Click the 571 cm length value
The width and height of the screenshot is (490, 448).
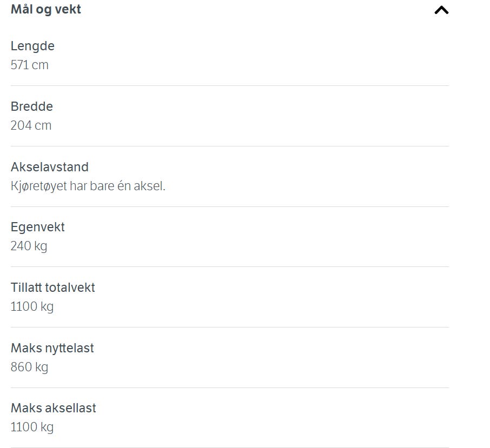[x=30, y=65]
